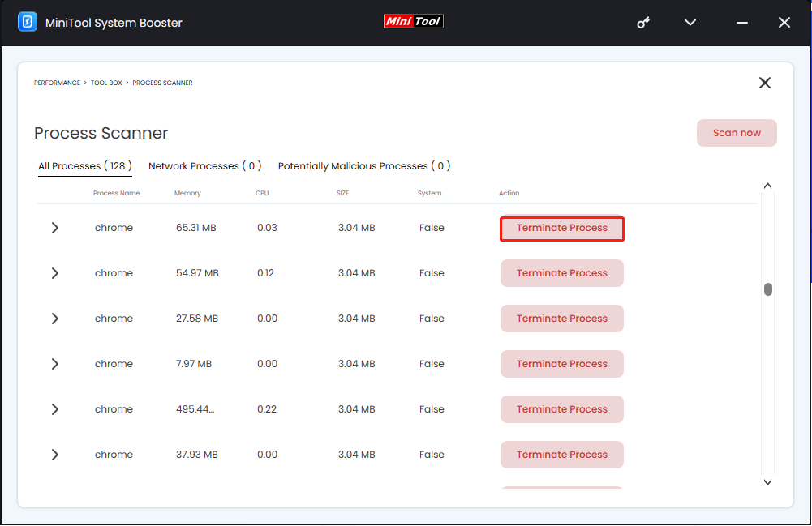Select the 54.97 MB memory value
Image resolution: width=812 pixels, height=526 pixels.
click(197, 273)
